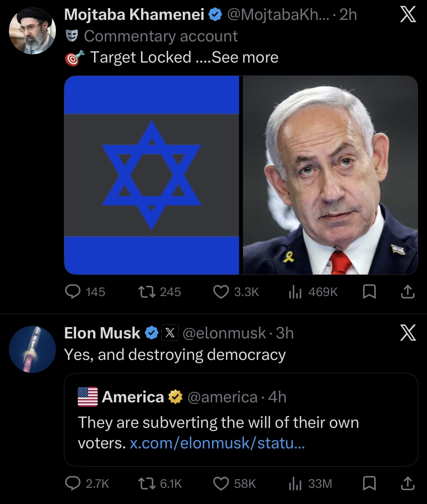This screenshot has width=427, height=504.
Task: Open the photo of the man in suit
Action: (330, 175)
